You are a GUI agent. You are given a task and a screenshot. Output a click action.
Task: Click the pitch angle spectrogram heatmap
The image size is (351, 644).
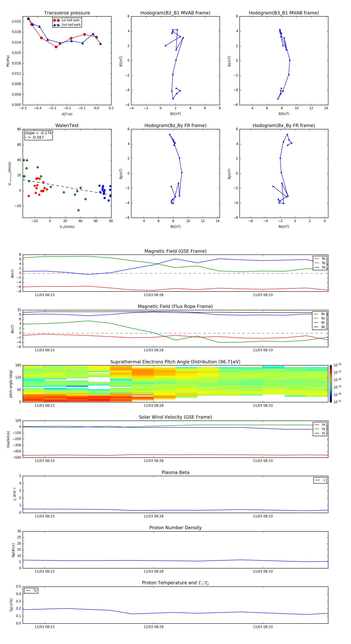coord(175,384)
